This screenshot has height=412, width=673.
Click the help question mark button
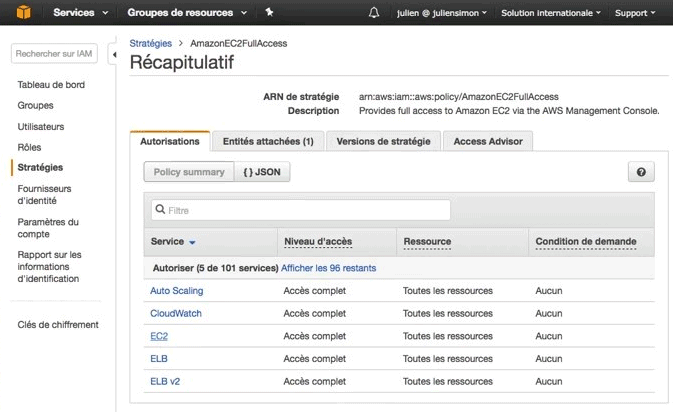click(641, 172)
